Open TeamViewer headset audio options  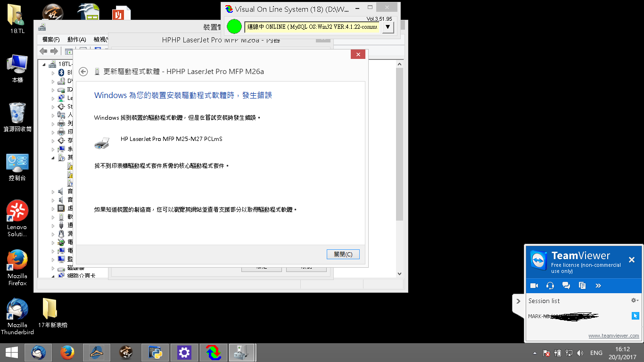(550, 286)
